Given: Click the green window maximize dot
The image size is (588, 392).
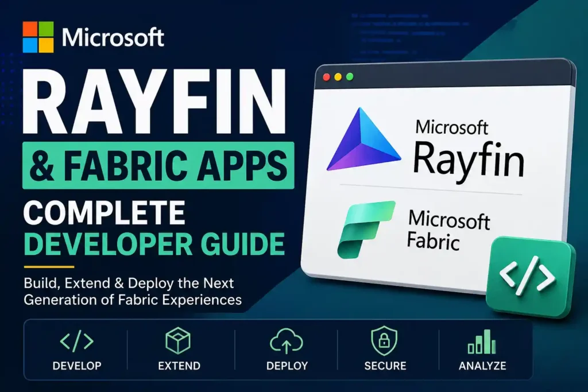Looking at the screenshot, I should (x=350, y=77).
